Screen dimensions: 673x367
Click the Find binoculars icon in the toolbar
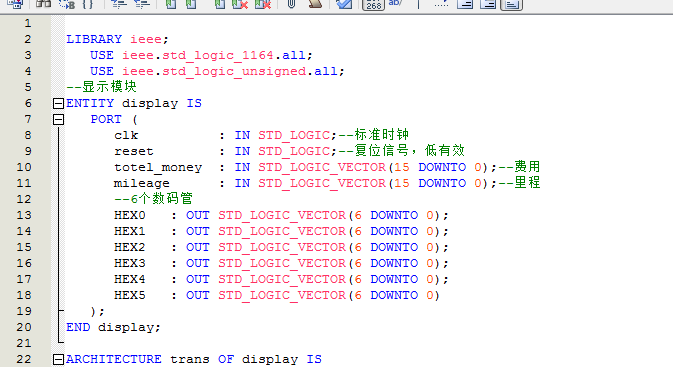click(43, 4)
